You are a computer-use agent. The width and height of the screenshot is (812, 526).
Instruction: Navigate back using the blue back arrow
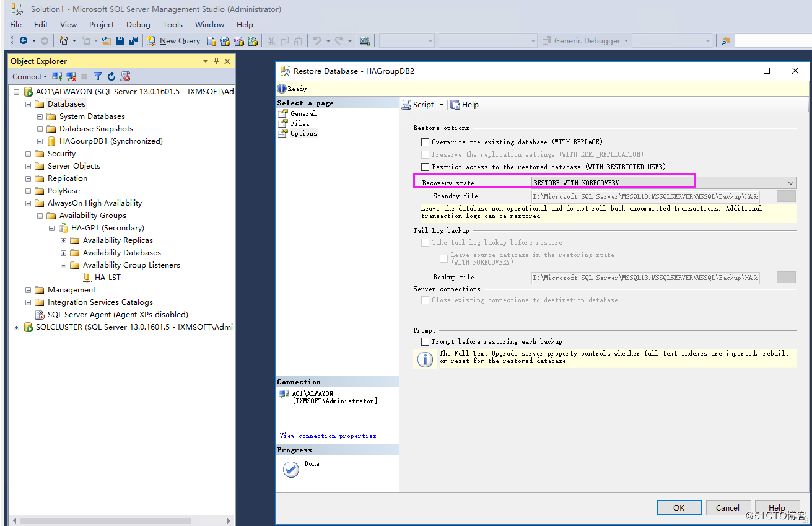click(24, 40)
